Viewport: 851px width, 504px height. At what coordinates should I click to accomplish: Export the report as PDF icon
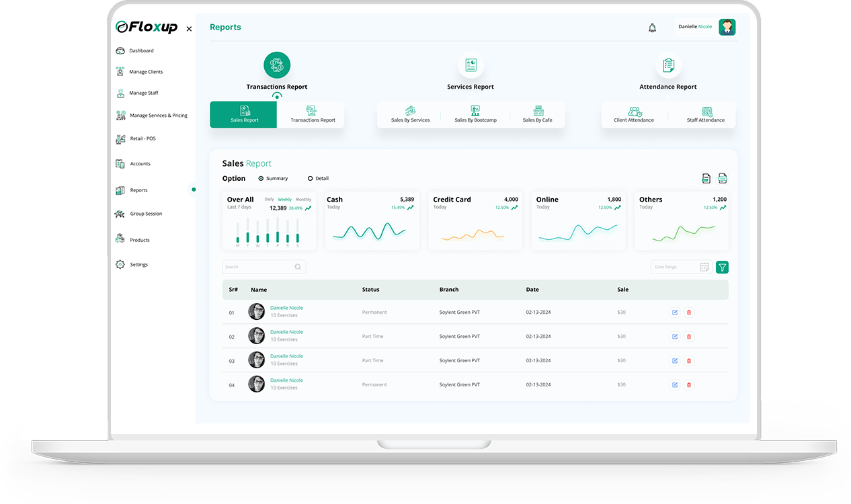[706, 178]
